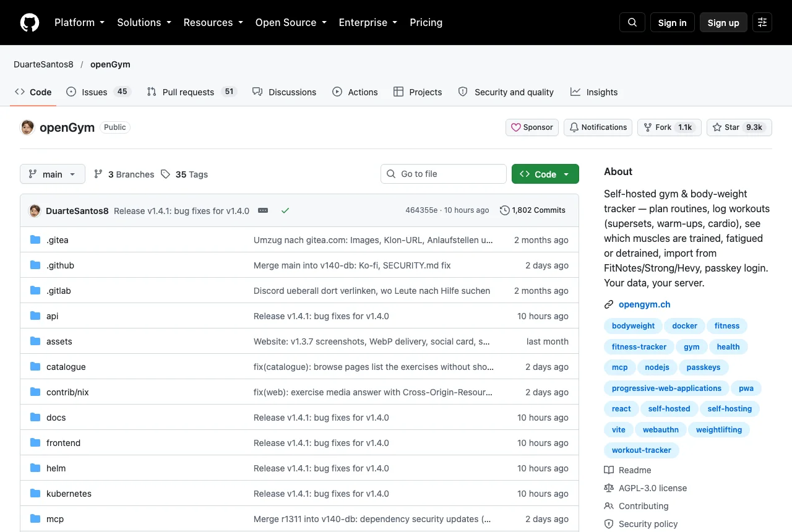Open the Solutions dropdown menu

(144, 22)
